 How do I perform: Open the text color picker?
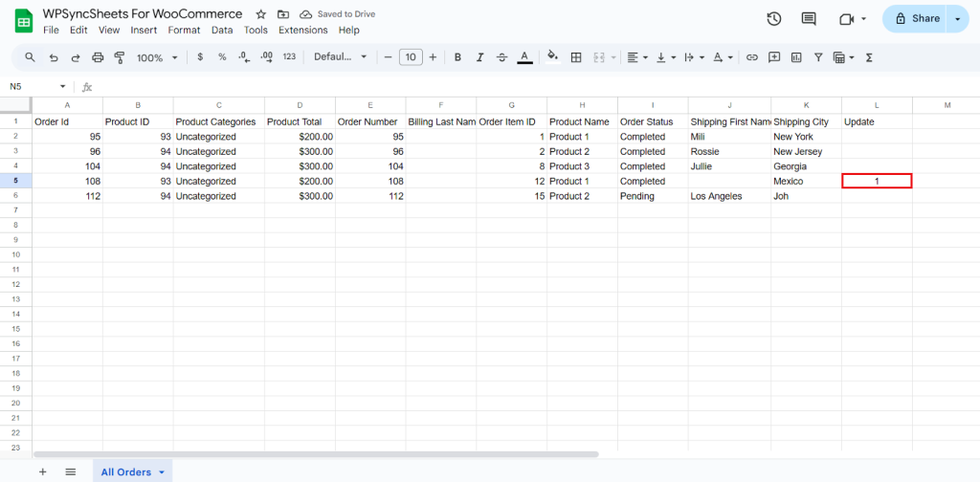[525, 57]
